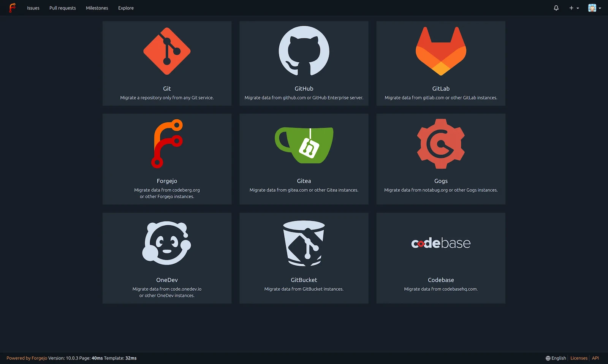Click 'Migrate data from code.onedev.io' description

coord(167,292)
